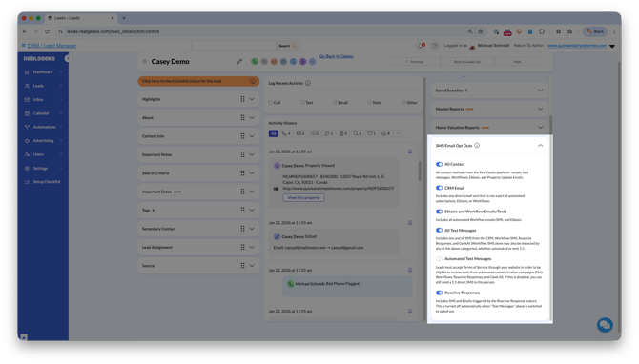
Task: Bookmark this page with star icon
Action: click(x=481, y=31)
